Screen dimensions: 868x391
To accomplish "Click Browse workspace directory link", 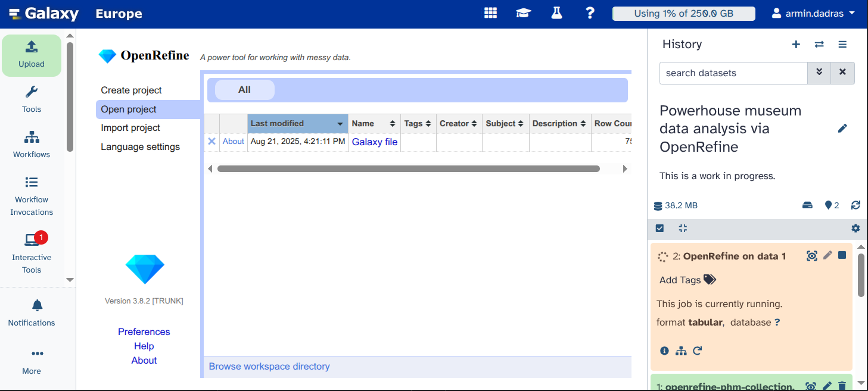I will 269,367.
